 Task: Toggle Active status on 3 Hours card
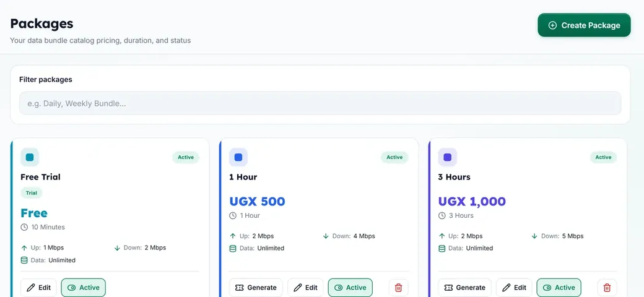click(559, 288)
